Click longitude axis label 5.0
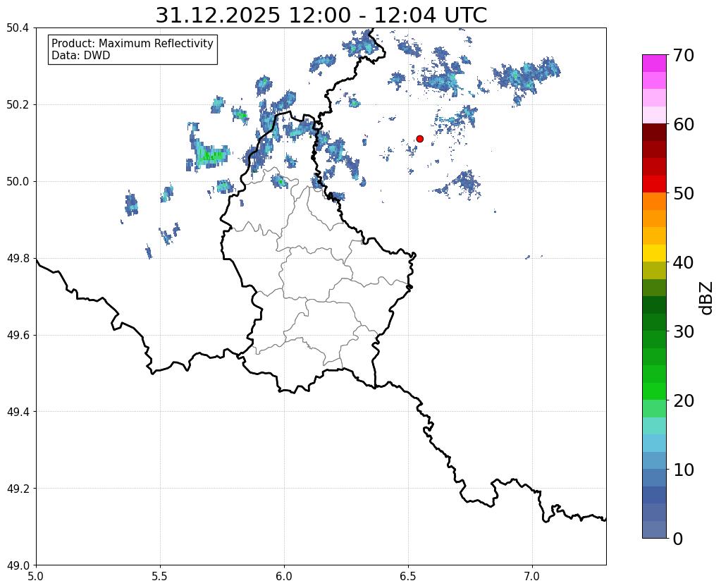Screen dimensions: 721x588 pos(36,576)
